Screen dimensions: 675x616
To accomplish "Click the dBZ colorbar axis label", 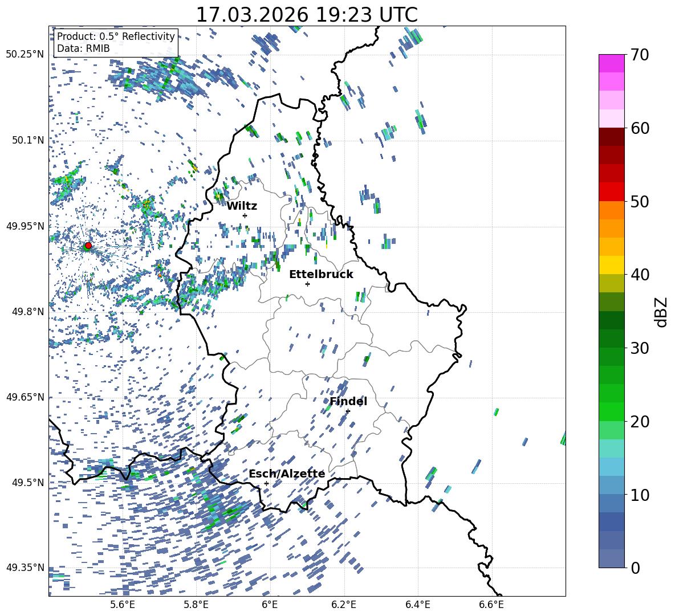I will click(661, 311).
